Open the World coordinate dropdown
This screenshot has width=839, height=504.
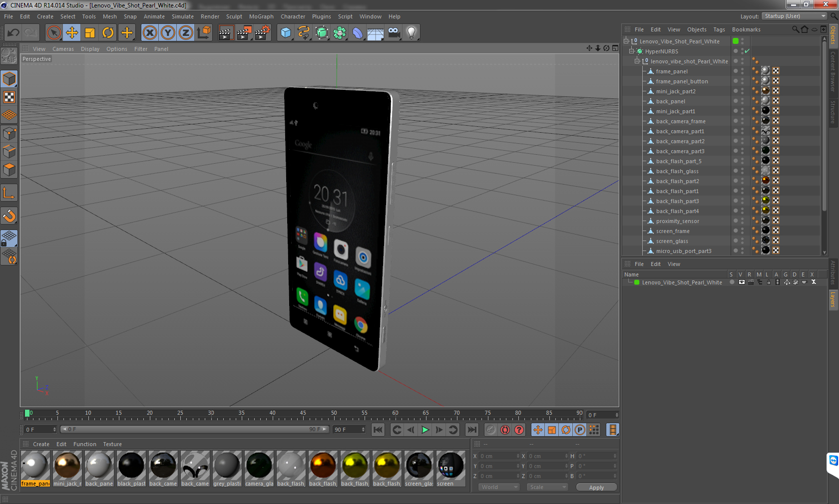(499, 487)
